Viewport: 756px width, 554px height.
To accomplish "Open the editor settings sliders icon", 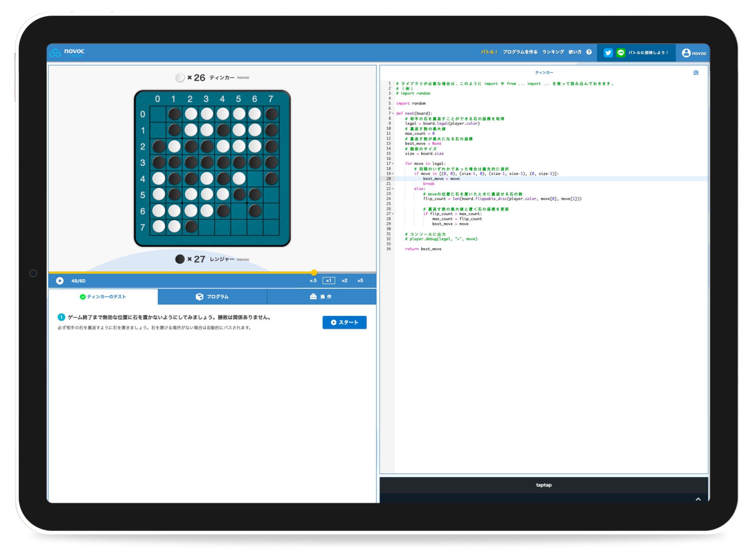I will pos(696,73).
